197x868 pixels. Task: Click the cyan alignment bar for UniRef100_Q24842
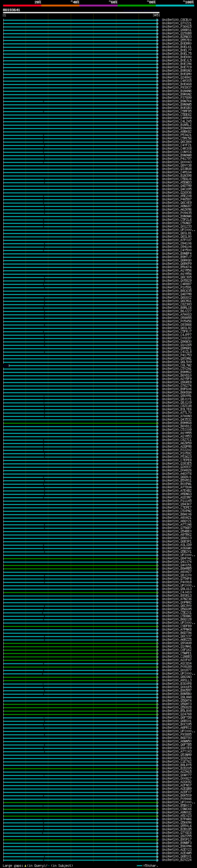click(x=81, y=78)
